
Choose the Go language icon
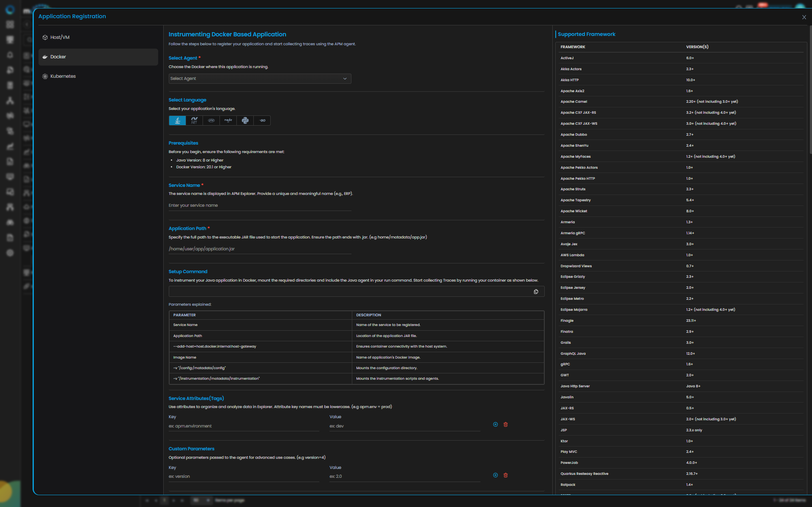262,121
